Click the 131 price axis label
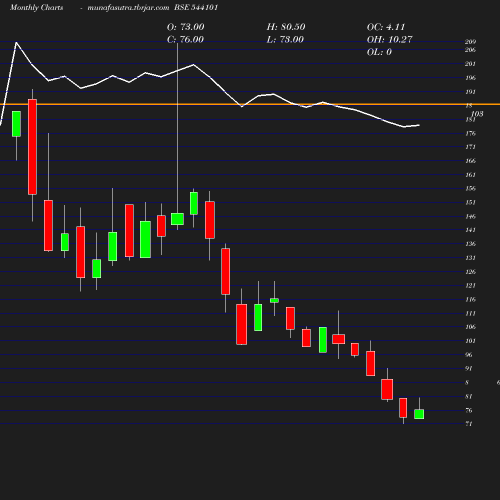Image resolution: width=500 pixels, height=500 pixels. pos(470,258)
